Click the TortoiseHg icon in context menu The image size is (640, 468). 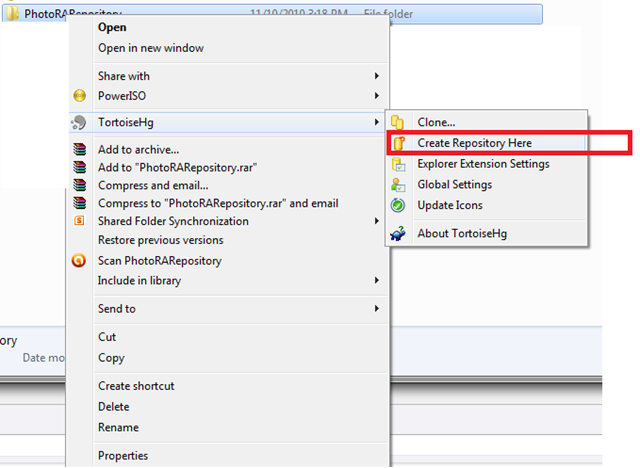80,123
